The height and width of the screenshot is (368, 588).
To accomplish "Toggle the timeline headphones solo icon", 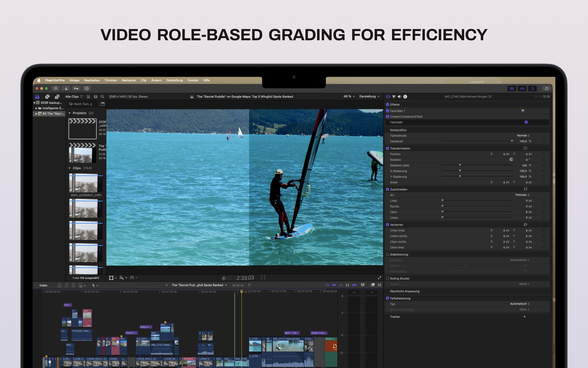I will [347, 285].
